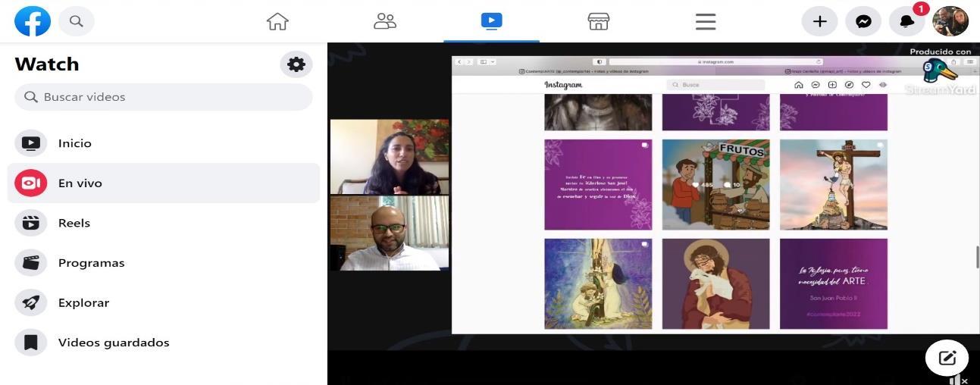
Task: Click the man speaker video tile
Action: pos(390,233)
